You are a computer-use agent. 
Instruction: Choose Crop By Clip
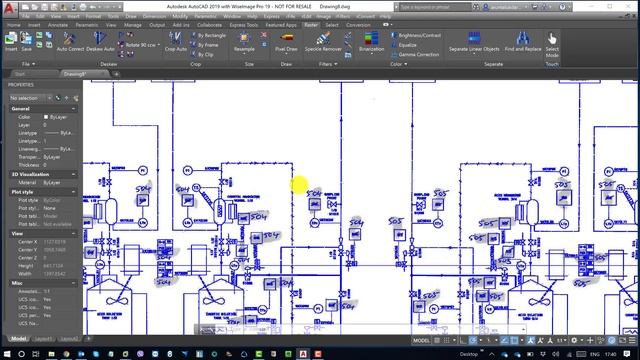pyautogui.click(x=202, y=54)
